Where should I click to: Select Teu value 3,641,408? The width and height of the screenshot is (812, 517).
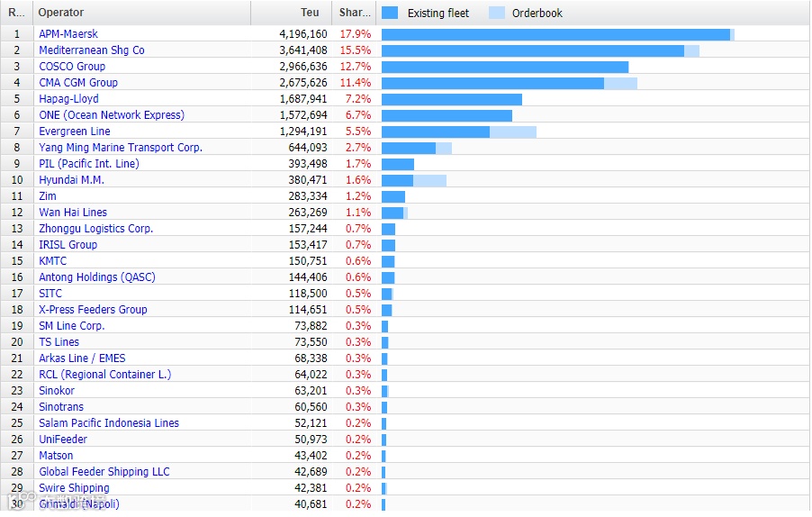303,50
